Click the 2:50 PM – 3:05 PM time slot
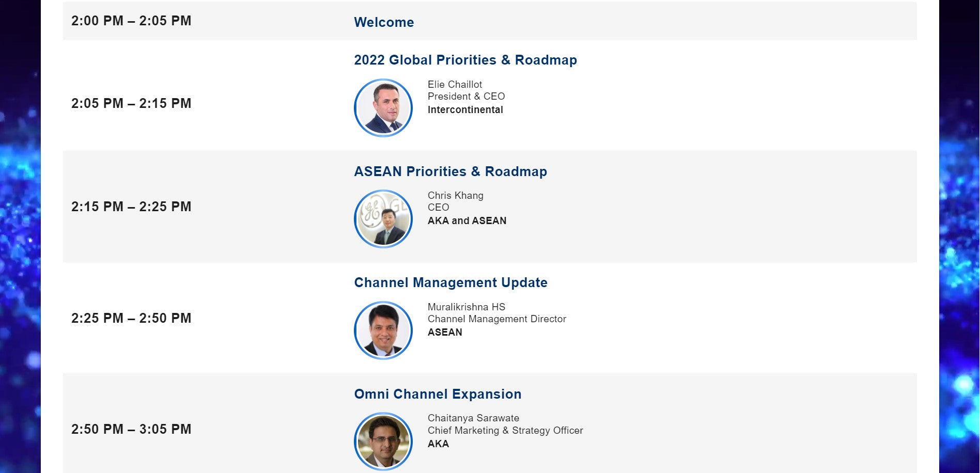This screenshot has height=473, width=980. 131,429
